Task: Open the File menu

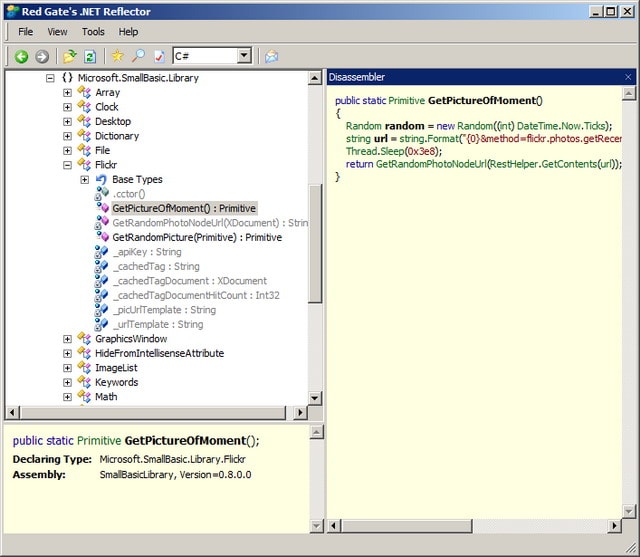Action: [x=25, y=31]
